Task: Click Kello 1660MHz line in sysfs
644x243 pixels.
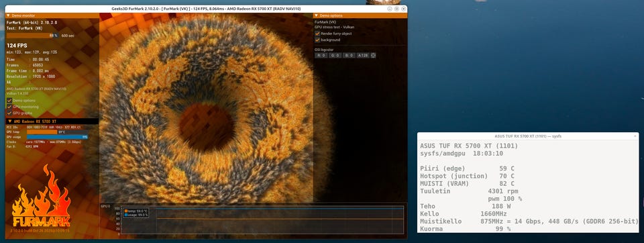Action: [464, 214]
